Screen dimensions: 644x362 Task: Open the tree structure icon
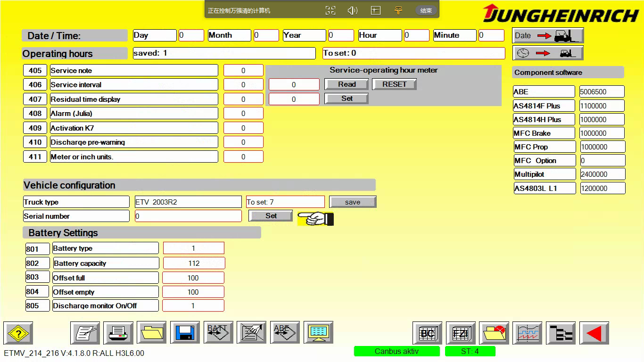pos(561,333)
